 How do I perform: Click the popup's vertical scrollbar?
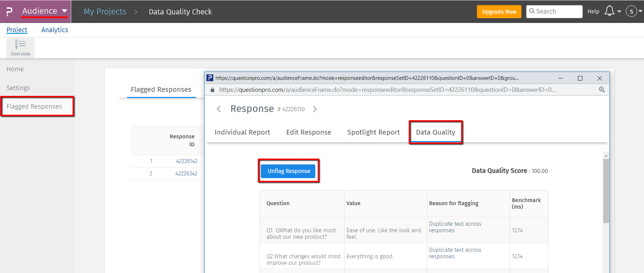point(606,191)
